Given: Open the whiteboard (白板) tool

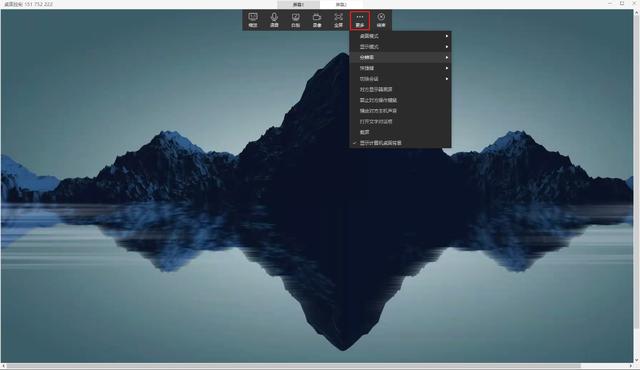Looking at the screenshot, I should (296, 20).
